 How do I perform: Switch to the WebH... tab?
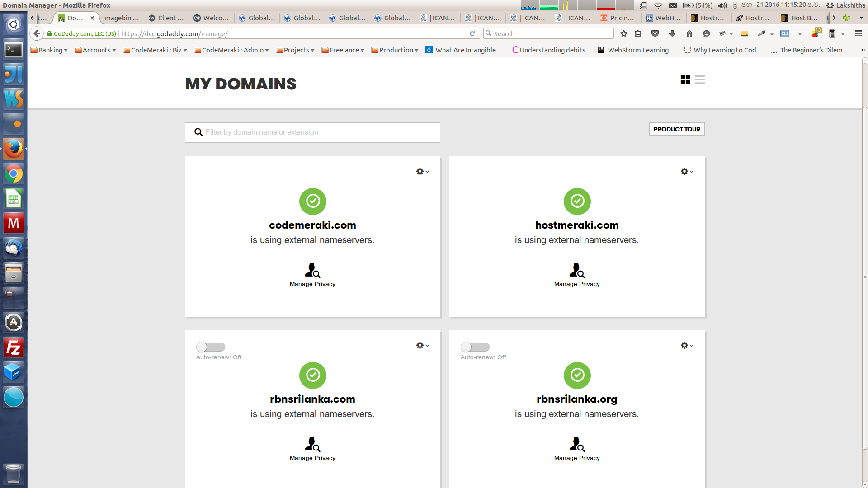[x=663, y=18]
